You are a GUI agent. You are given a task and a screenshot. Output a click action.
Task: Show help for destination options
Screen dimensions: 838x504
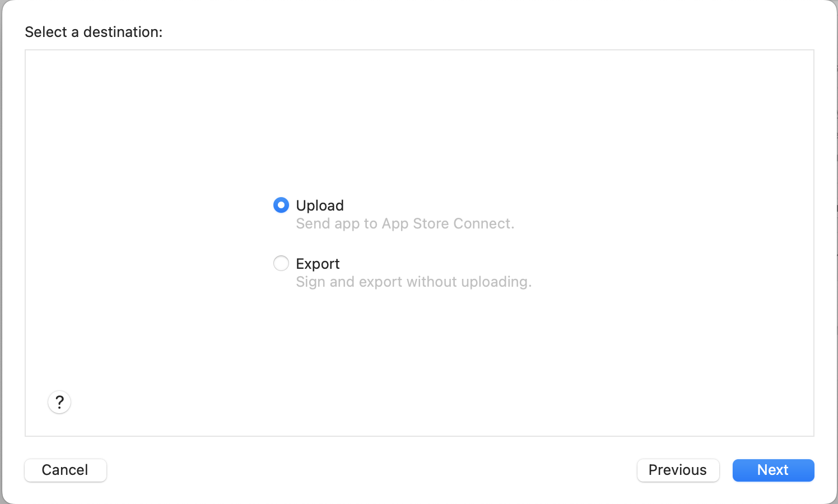59,402
